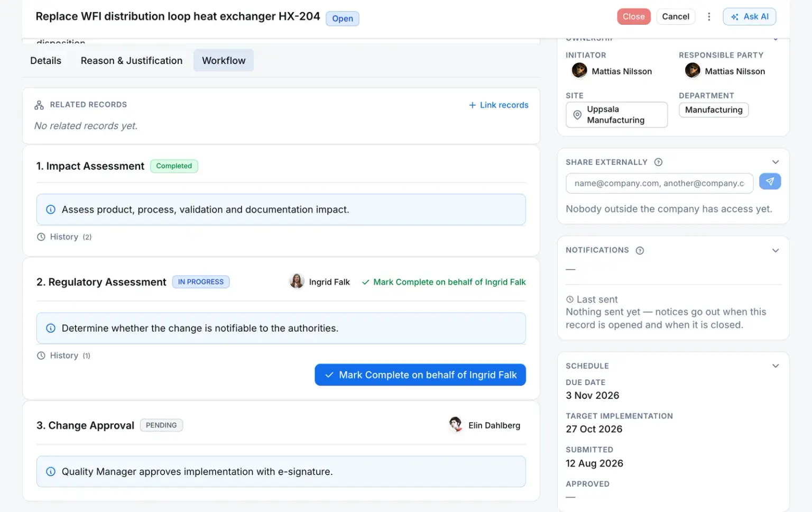Viewport: 812px width, 512px height.
Task: Click 'No related records yet.' text
Action: pos(86,126)
